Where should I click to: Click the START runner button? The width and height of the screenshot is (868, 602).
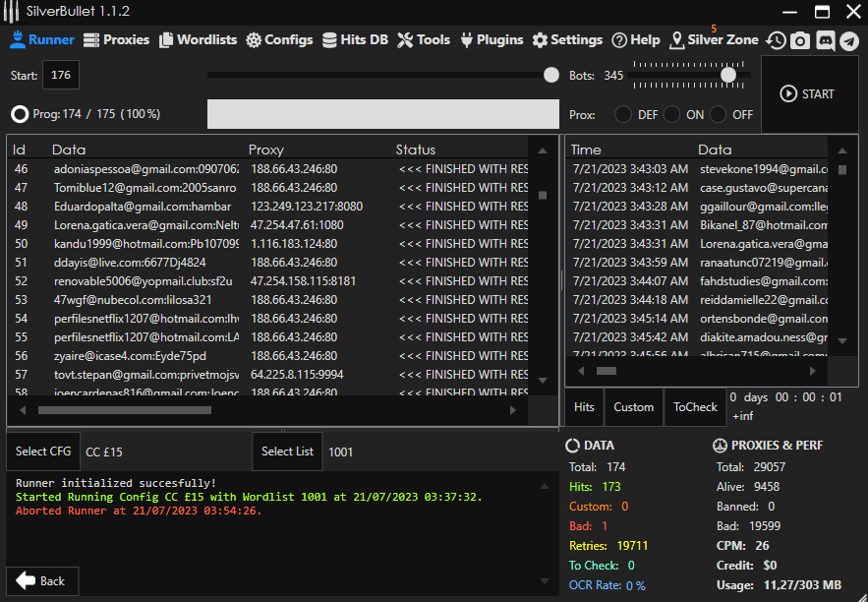point(809,94)
